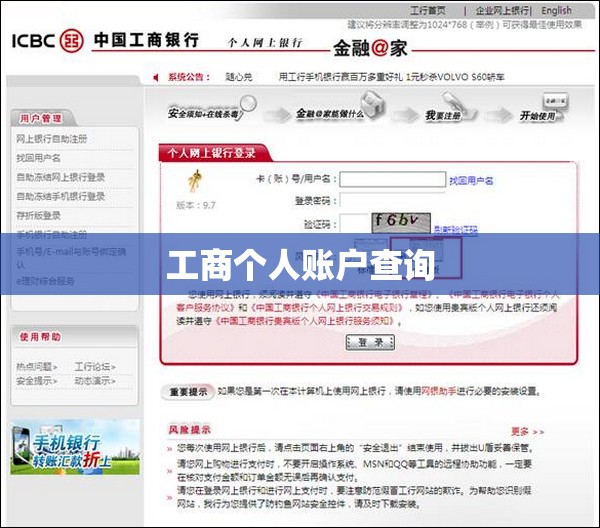
Task: Open 热点问题 help link
Action: coord(37,367)
